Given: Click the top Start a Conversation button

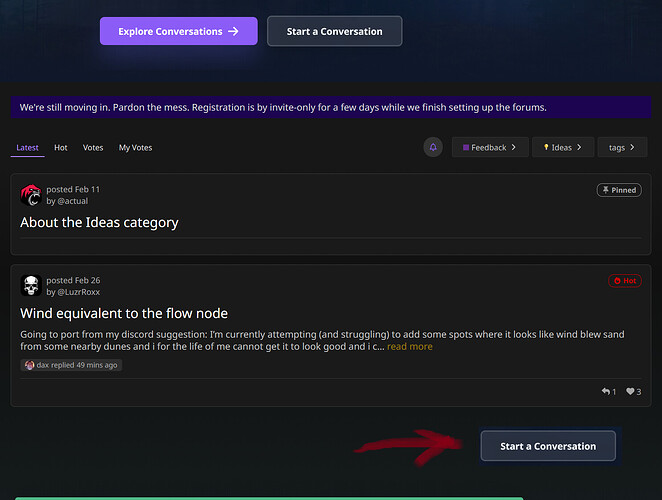Looking at the screenshot, I should point(334,31).
